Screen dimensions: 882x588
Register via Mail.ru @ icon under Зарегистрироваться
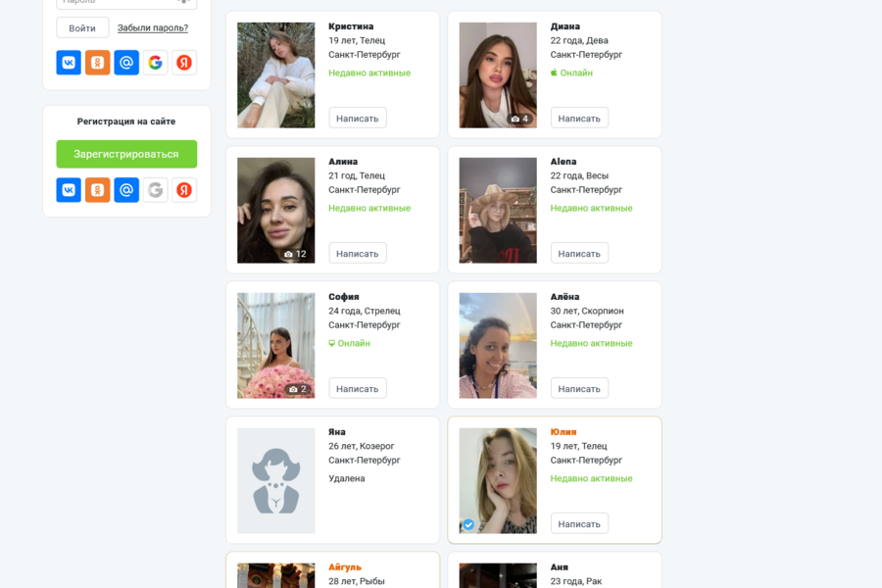(126, 190)
